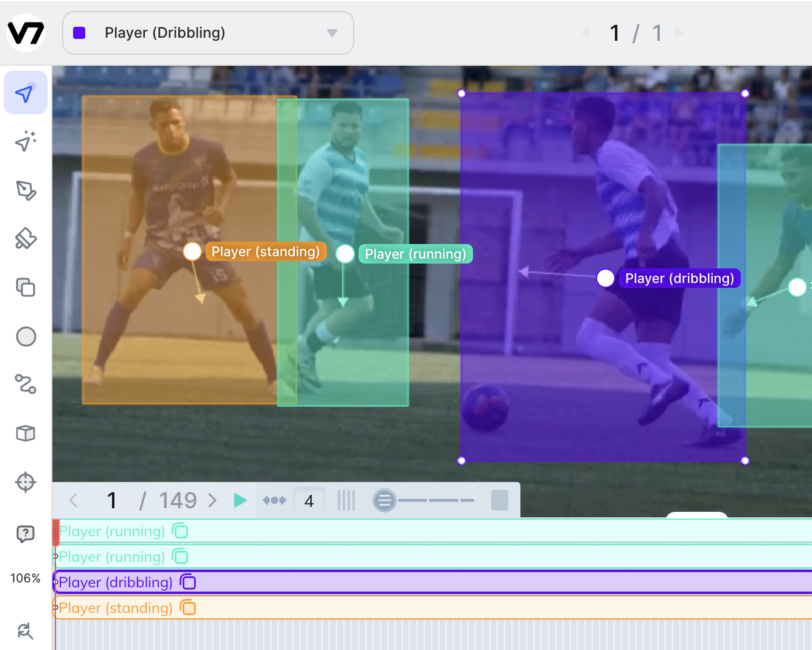Select the keypoint crosshair tool
This screenshot has width=812, height=650.
pyautogui.click(x=25, y=482)
